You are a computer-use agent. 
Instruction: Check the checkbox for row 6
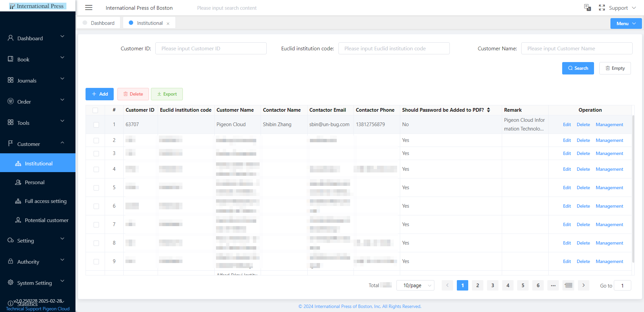click(x=96, y=206)
